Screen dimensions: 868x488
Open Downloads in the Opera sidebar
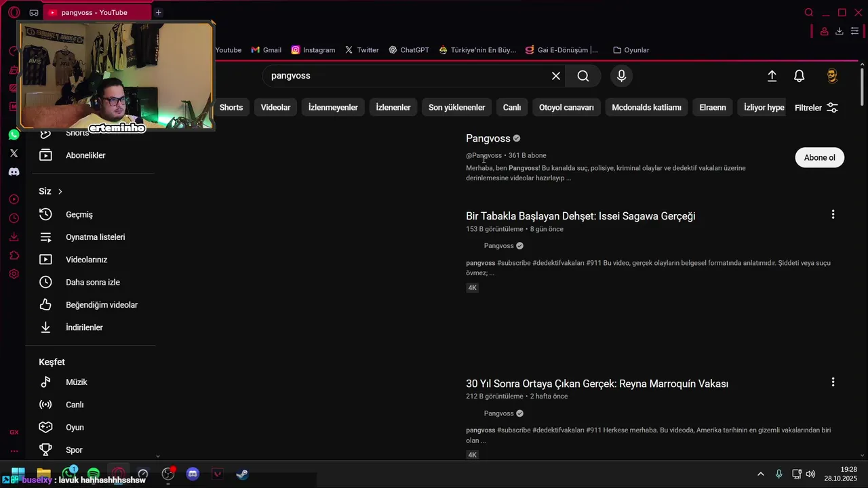coord(14,237)
